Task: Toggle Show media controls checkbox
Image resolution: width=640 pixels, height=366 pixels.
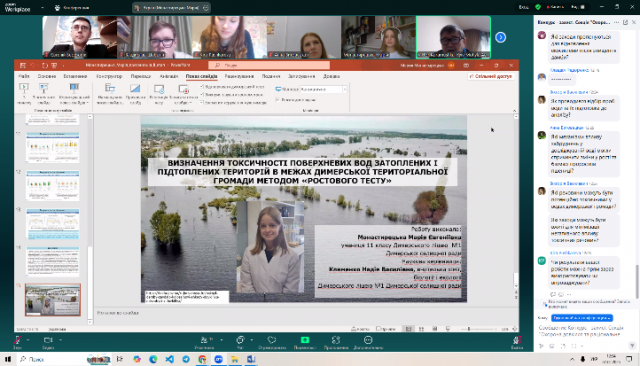Action: [202, 102]
